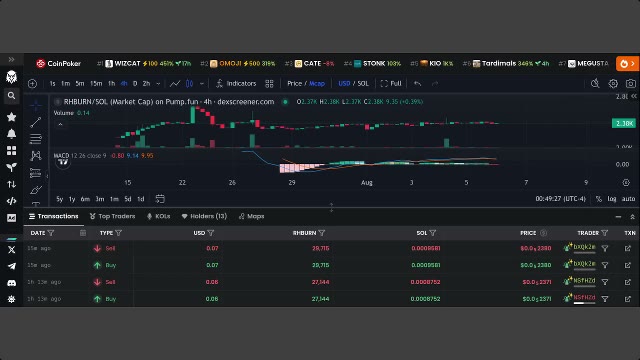This screenshot has width=640, height=360.
Task: Take chart snapshot with camera icon
Action: coord(631,84)
